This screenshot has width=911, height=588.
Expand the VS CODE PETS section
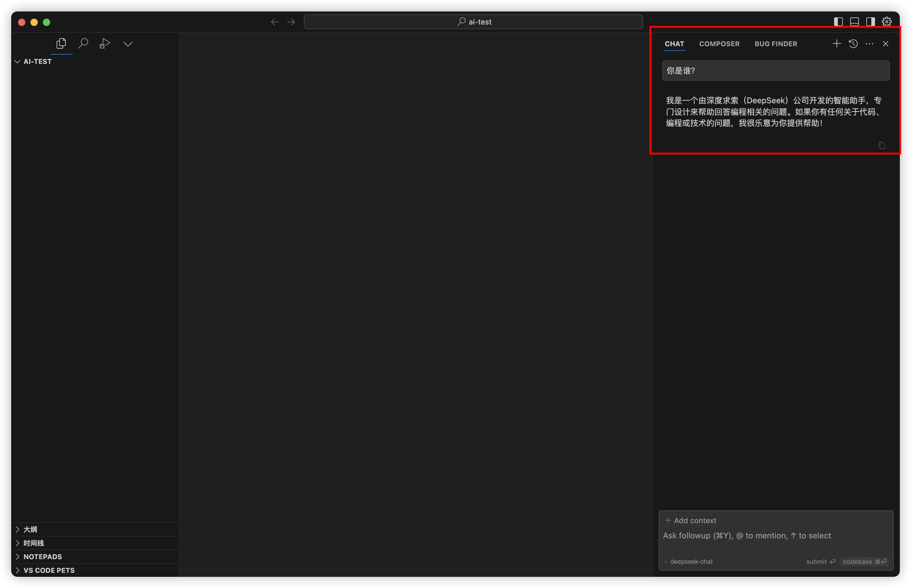(x=96, y=570)
